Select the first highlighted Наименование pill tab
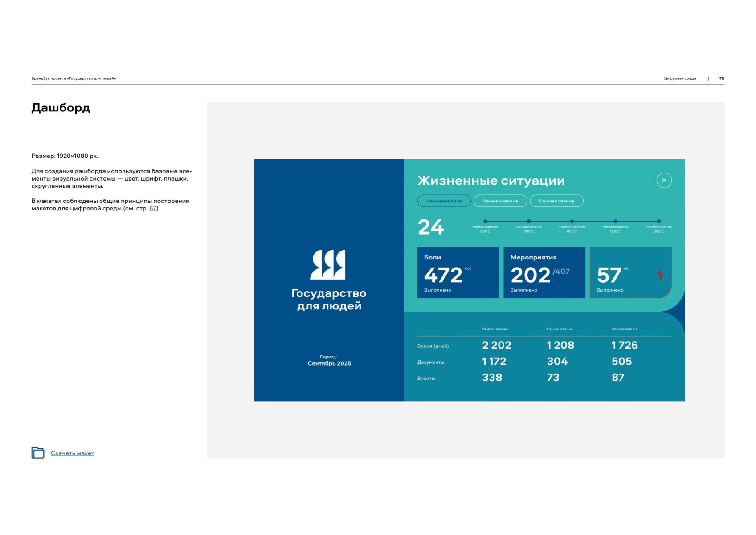This screenshot has height=535, width=756. click(x=444, y=201)
